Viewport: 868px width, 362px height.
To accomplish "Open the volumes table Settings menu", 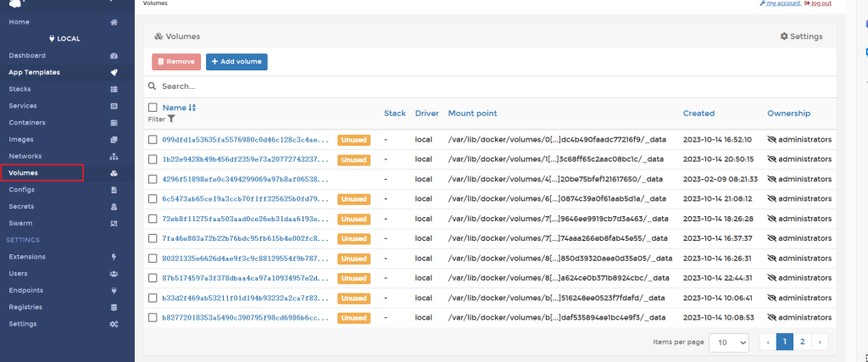I will click(x=801, y=36).
